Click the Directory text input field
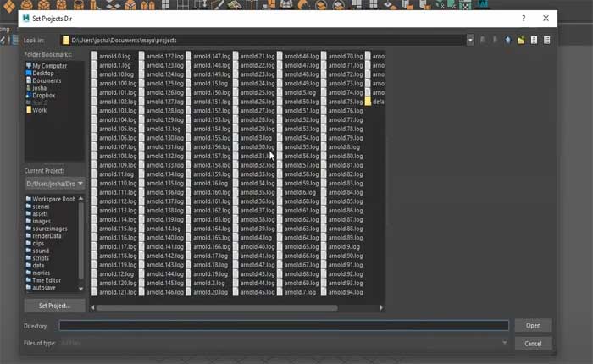The height and width of the screenshot is (364, 593). [x=283, y=325]
